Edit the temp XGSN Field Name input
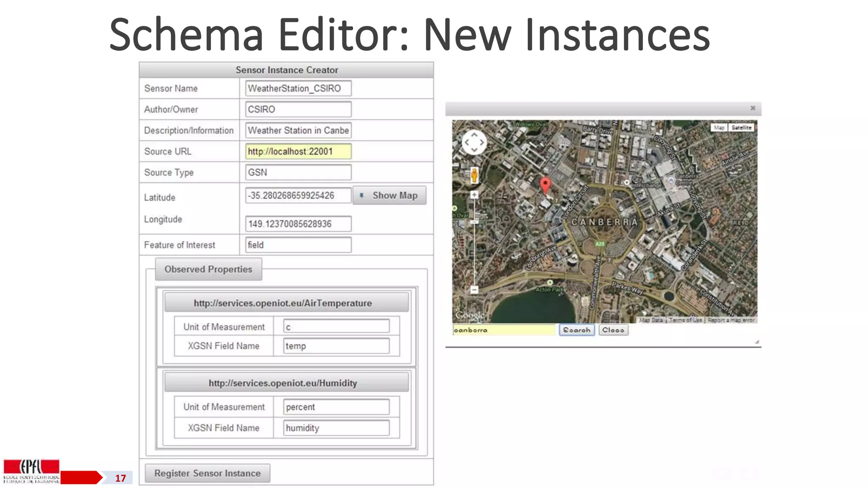Image resolution: width=868 pixels, height=488 pixels. click(337, 346)
